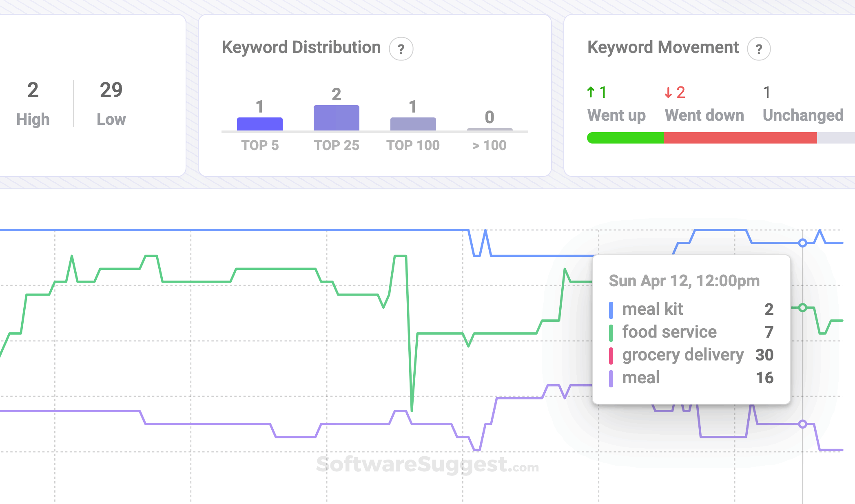Select the Keyword Distribution panel header
The image size is (855, 504).
(301, 47)
